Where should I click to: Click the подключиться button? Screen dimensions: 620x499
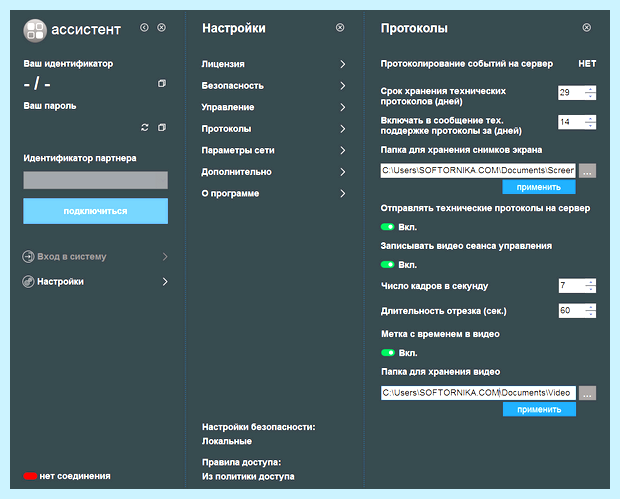[x=95, y=211]
